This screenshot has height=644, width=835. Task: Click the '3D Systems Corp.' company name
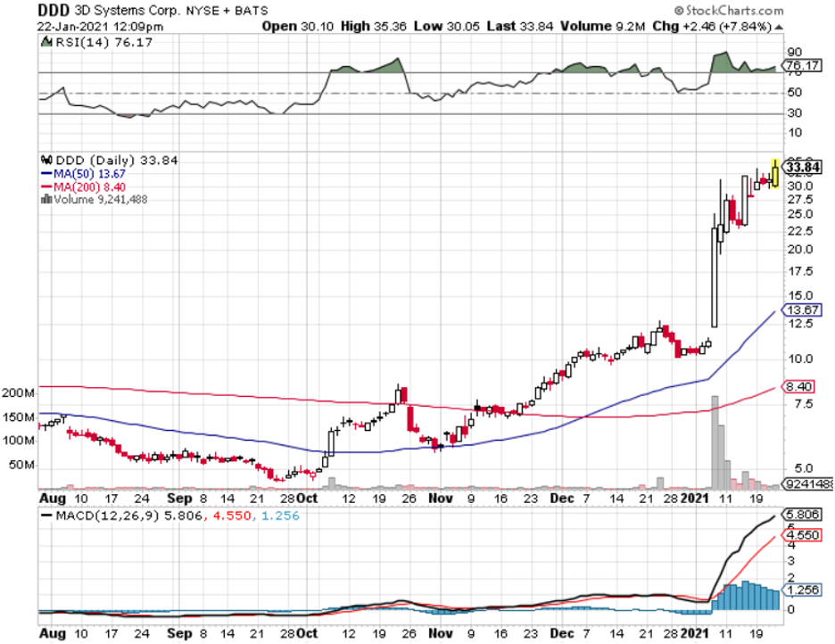(128, 10)
